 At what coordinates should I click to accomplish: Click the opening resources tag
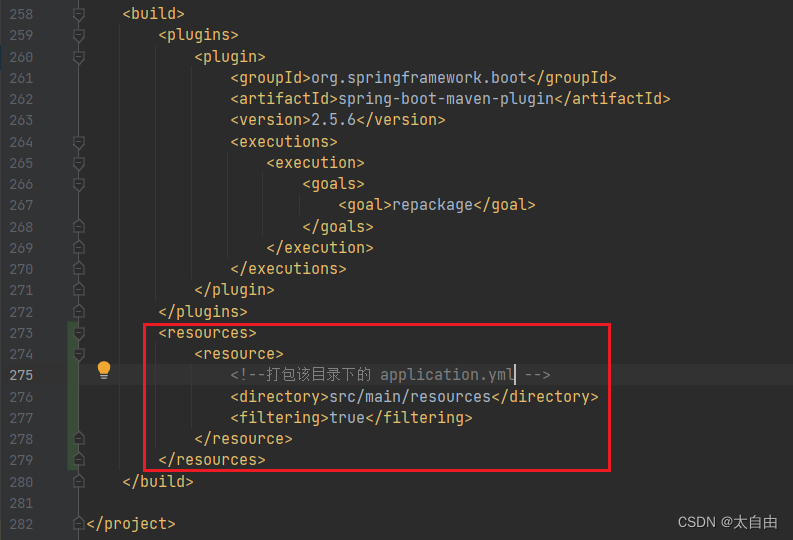point(207,333)
